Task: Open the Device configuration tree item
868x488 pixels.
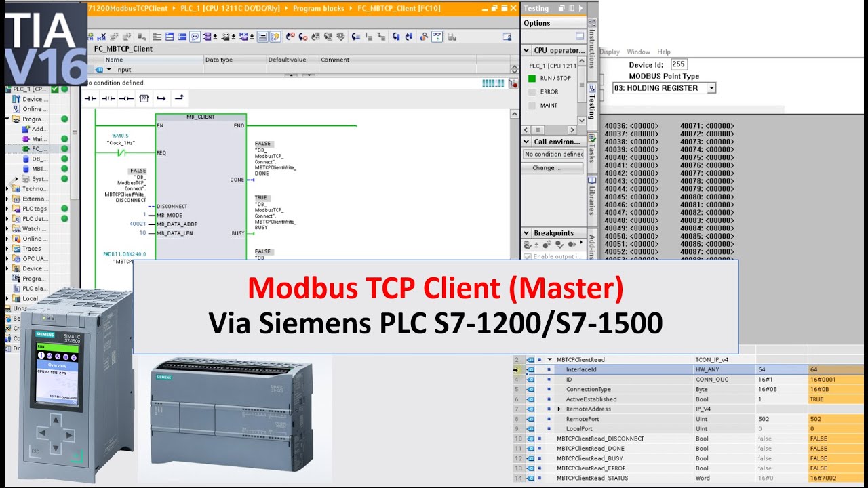Action: [x=30, y=99]
